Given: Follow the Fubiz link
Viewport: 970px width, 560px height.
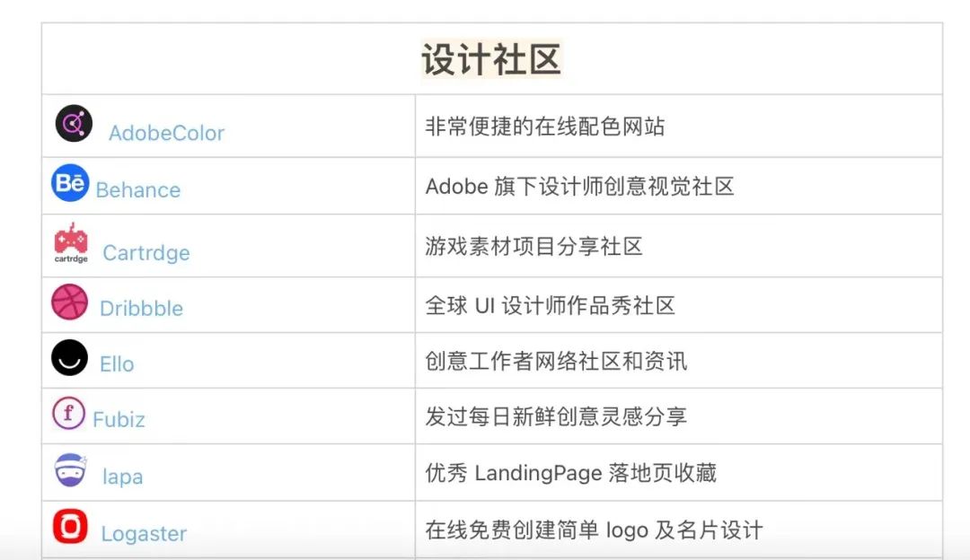Looking at the screenshot, I should 119,420.
